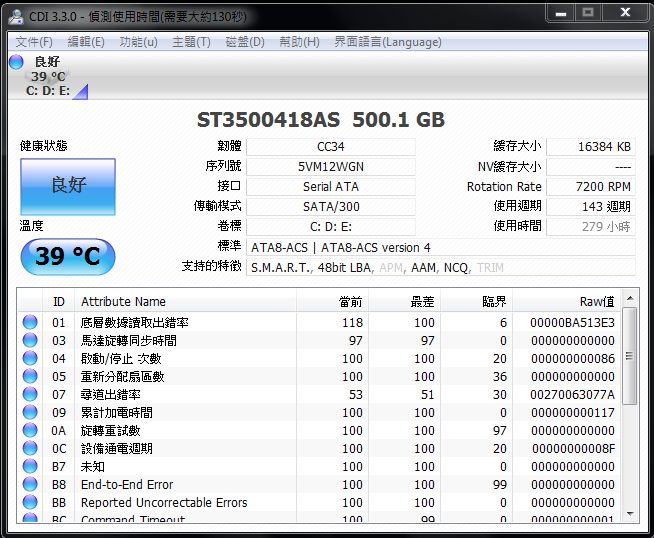Click the scrollbar down arrow in attribute list
This screenshot has width=654, height=538.
click(x=630, y=514)
